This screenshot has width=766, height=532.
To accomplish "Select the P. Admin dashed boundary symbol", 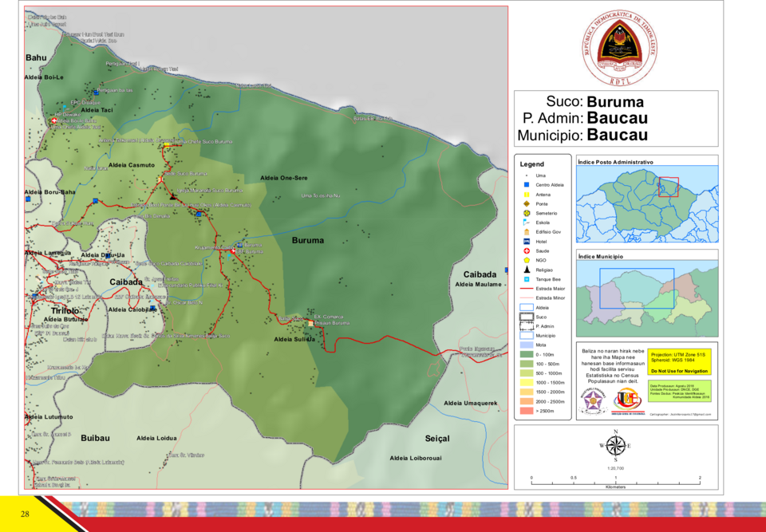I will [x=527, y=326].
